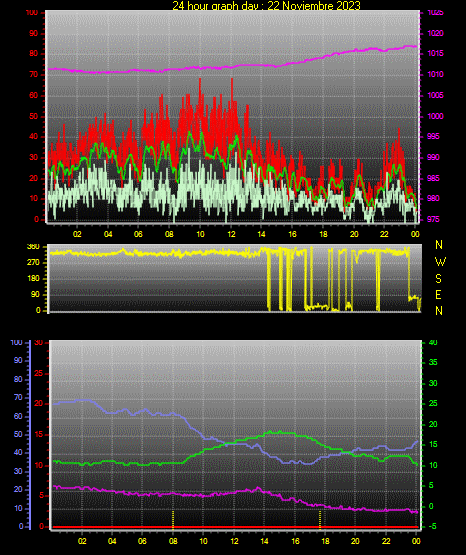Image resolution: width=466 pixels, height=555 pixels.
Task: Click the 14 hour label on bottom graph
Action: point(264,541)
